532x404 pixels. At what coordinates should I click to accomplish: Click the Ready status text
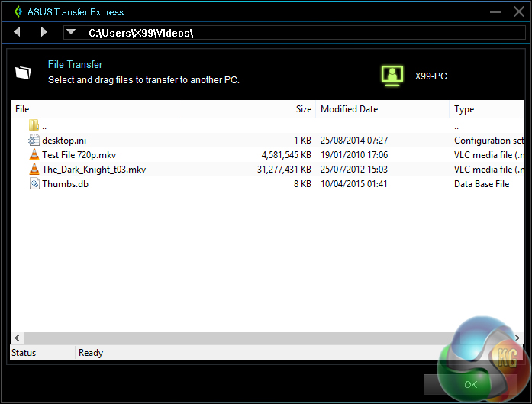[x=91, y=353]
